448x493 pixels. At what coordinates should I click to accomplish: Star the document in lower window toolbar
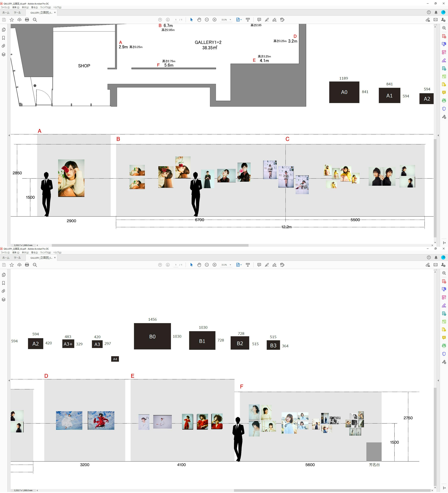(x=12, y=265)
